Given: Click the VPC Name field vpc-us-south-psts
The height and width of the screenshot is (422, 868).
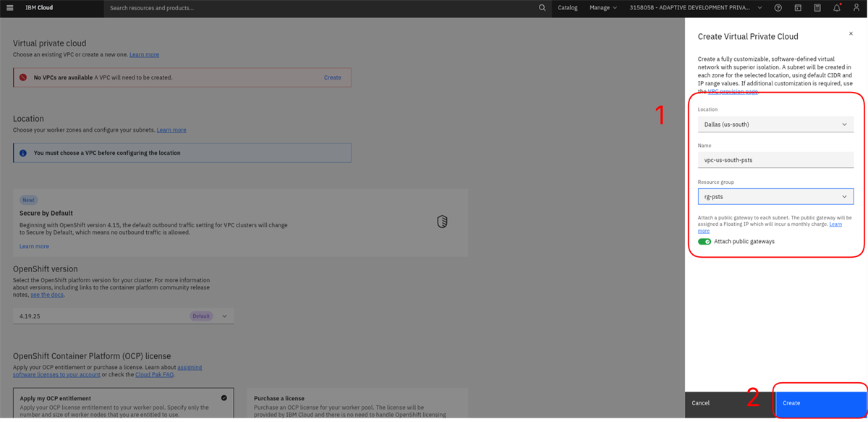Looking at the screenshot, I should [x=775, y=160].
